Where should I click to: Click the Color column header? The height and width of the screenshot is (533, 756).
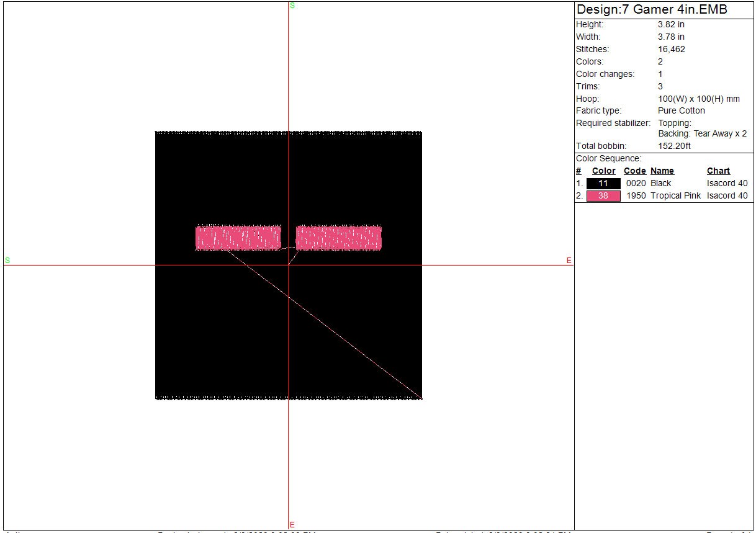click(603, 171)
